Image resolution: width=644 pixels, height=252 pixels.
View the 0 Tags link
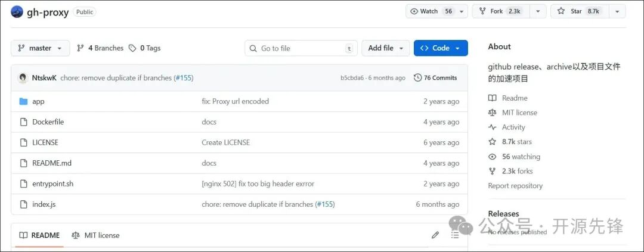point(144,48)
